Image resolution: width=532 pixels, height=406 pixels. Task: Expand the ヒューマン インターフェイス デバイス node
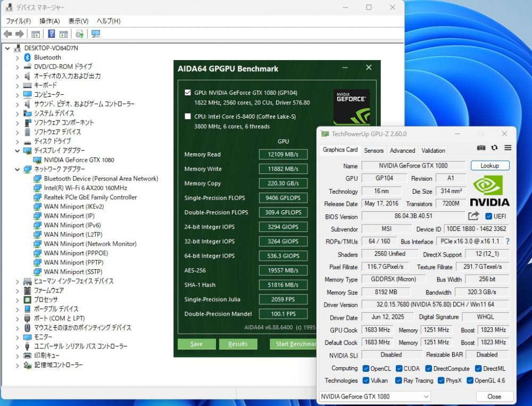[18, 281]
